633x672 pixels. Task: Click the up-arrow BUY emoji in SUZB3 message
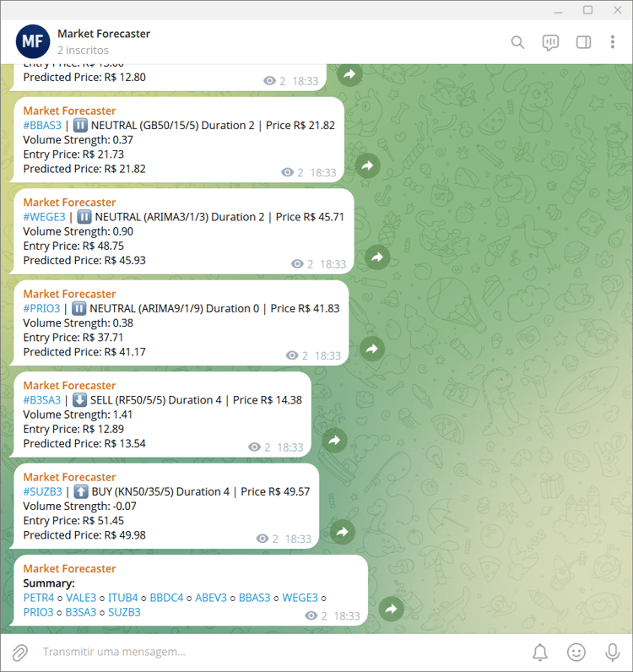81,491
